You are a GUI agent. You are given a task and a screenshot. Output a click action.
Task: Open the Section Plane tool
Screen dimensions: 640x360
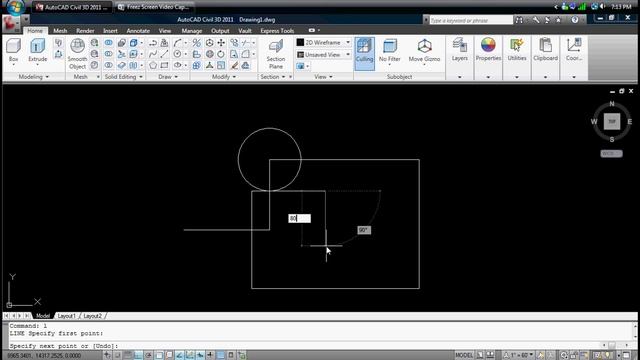[276, 54]
